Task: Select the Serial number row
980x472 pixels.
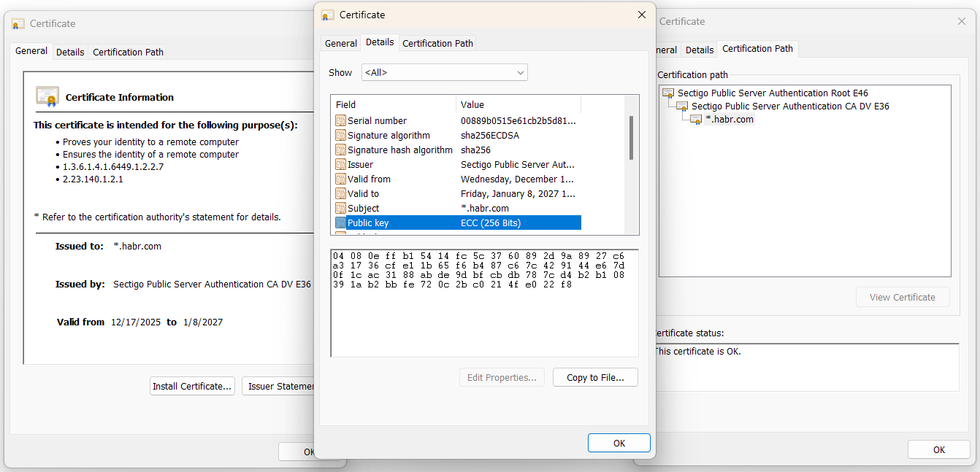Action: pos(457,121)
